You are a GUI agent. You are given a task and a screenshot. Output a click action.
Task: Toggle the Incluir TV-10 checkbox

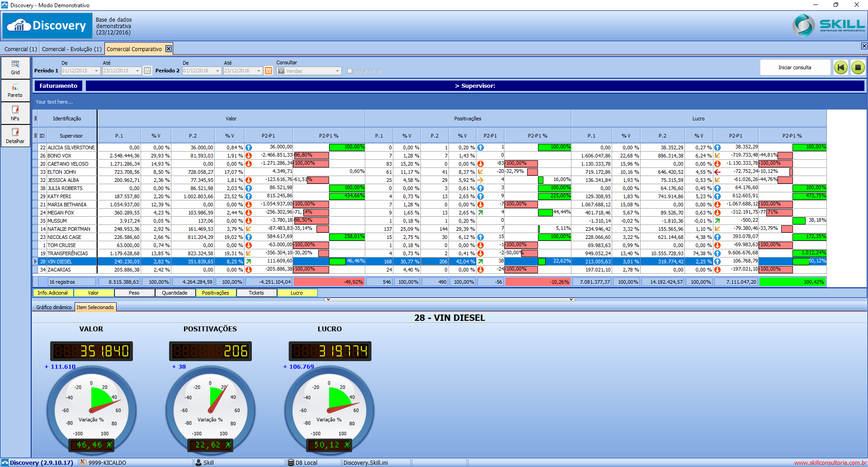pyautogui.click(x=349, y=71)
